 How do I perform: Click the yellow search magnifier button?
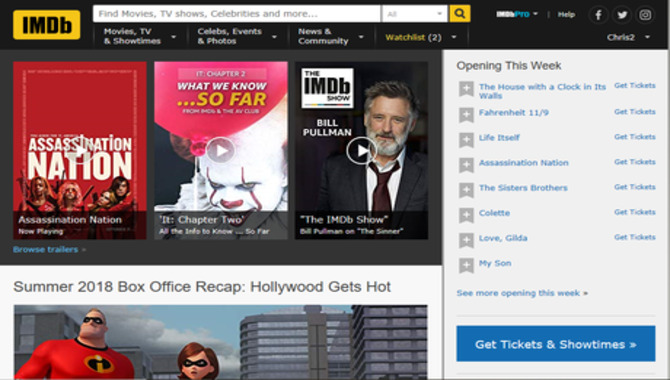(x=459, y=14)
